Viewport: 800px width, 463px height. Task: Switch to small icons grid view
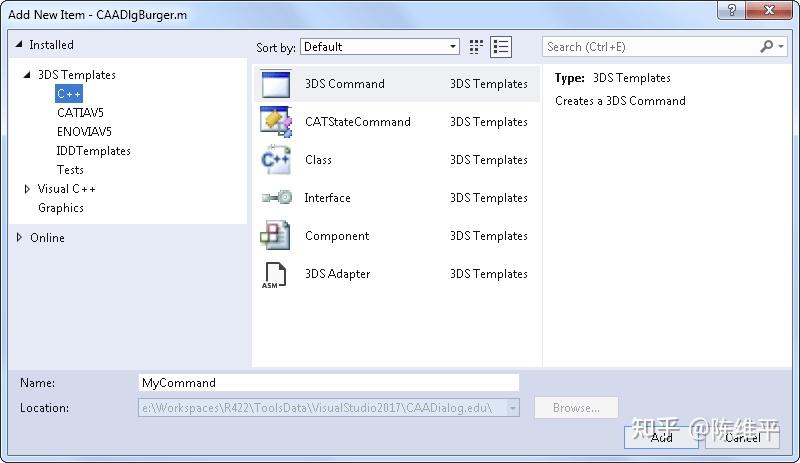tap(476, 47)
